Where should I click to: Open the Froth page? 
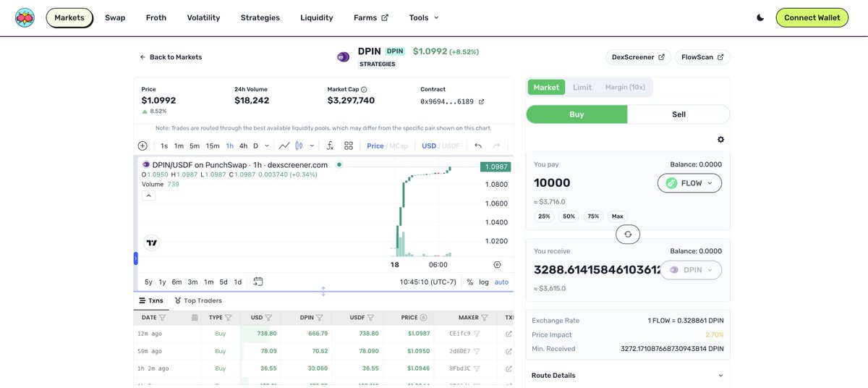[x=156, y=17]
